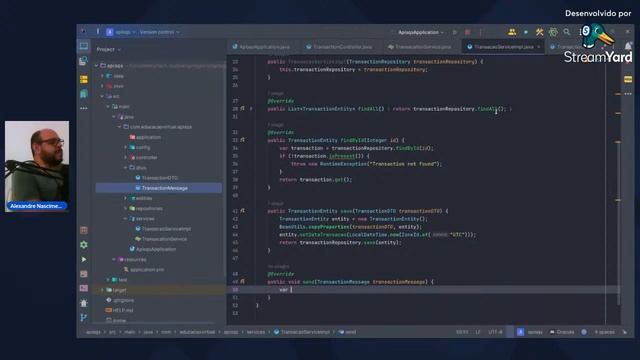Click the send method breadcrumb
This screenshot has height=360, width=640.
[347, 332]
